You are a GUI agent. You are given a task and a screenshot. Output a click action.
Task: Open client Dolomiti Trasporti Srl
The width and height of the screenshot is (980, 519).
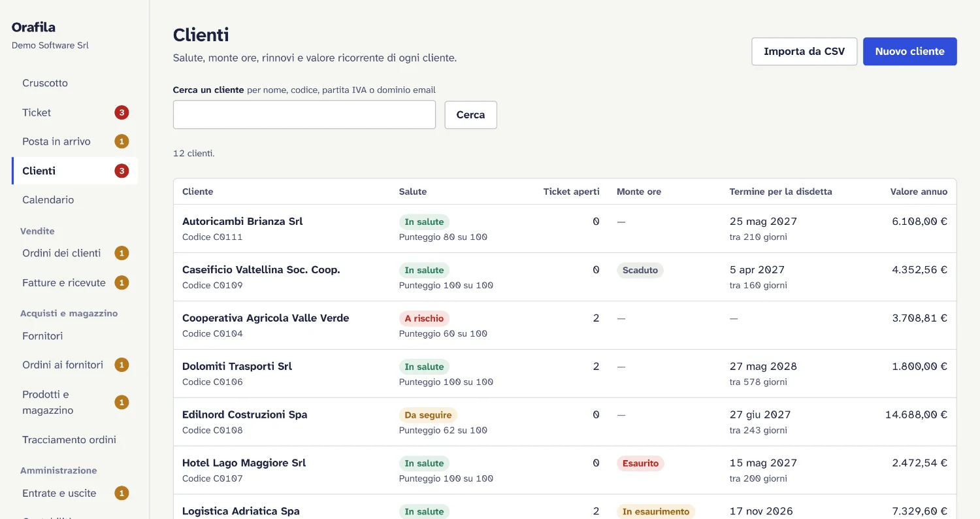[237, 366]
